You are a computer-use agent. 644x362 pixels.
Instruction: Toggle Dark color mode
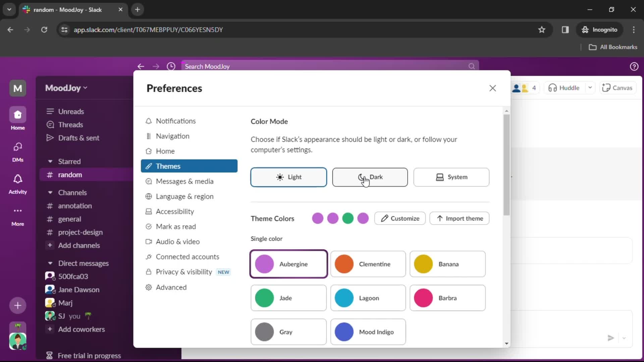[x=370, y=177]
